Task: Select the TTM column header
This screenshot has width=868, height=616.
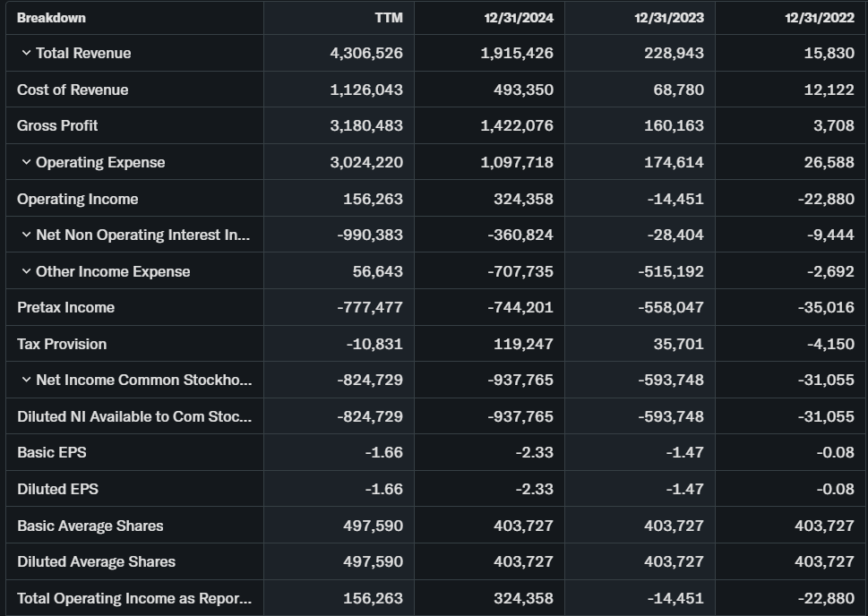Action: point(388,18)
